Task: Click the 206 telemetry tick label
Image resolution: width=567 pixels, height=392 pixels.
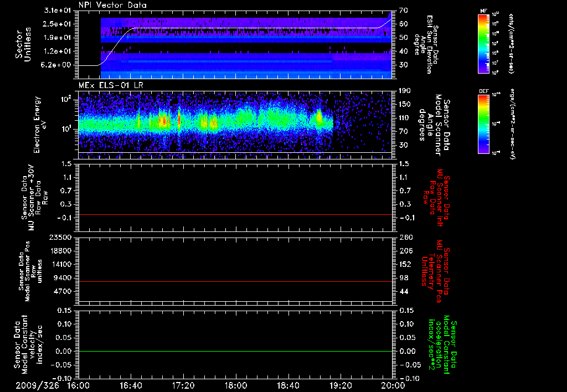Action: pos(406,251)
